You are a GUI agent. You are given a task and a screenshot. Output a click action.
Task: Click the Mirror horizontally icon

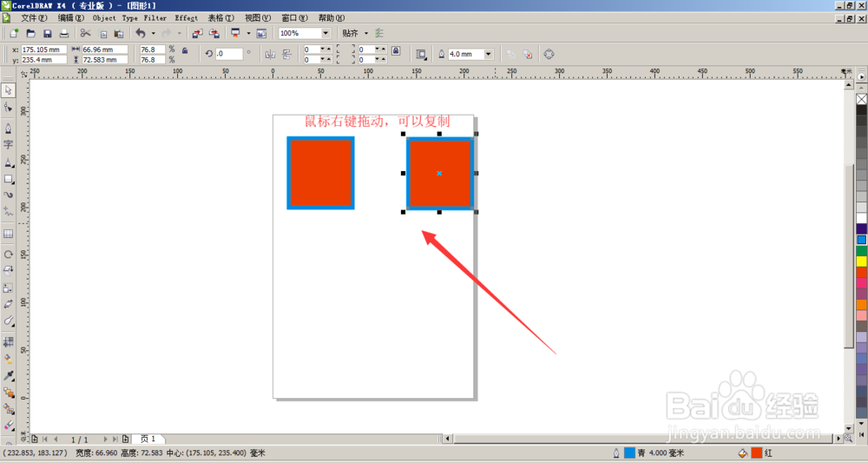270,54
